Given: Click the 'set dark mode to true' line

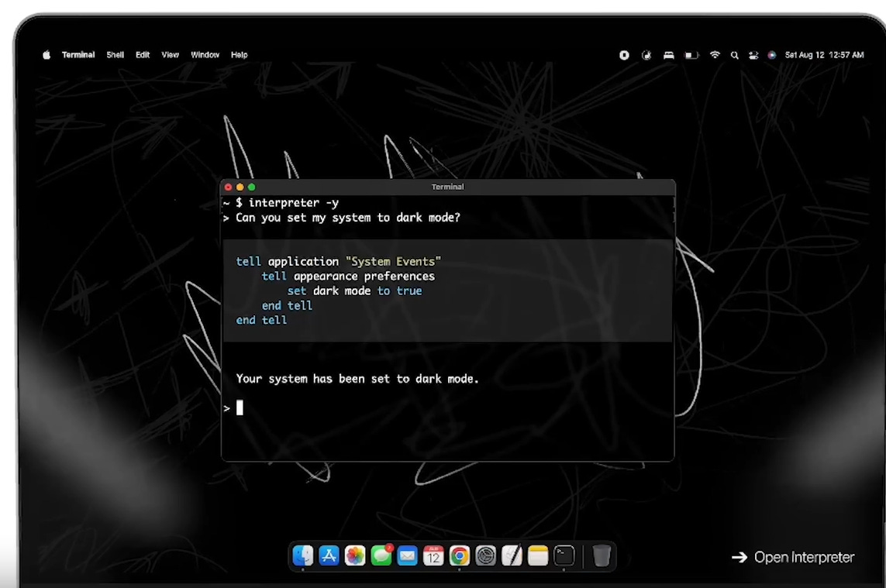Looking at the screenshot, I should coord(354,291).
